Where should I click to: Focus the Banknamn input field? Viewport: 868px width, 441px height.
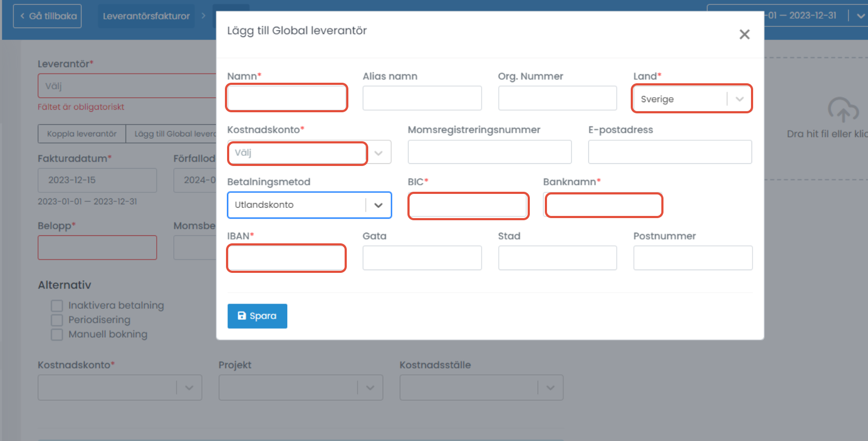tap(604, 205)
